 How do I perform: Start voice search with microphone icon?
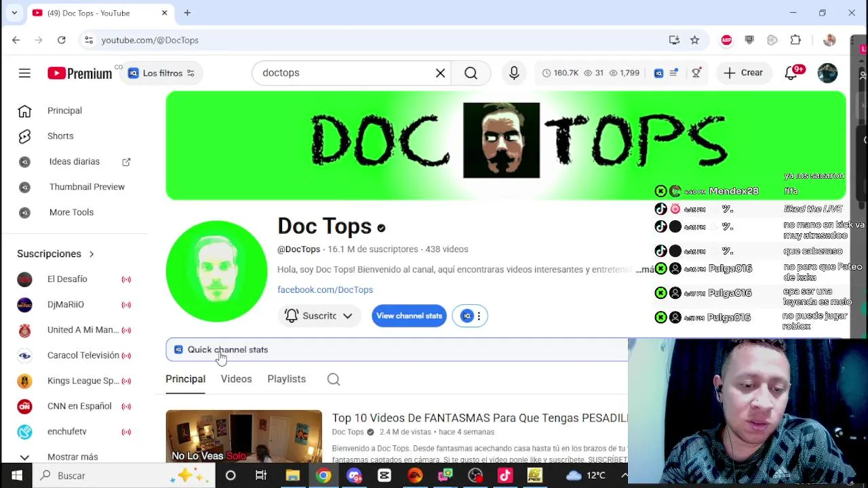pos(514,73)
